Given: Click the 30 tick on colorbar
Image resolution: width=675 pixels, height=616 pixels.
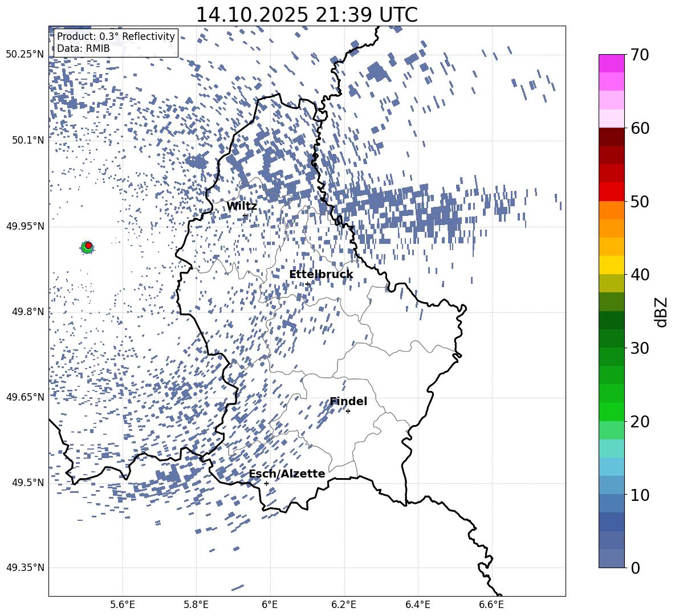Looking at the screenshot, I should click(640, 348).
